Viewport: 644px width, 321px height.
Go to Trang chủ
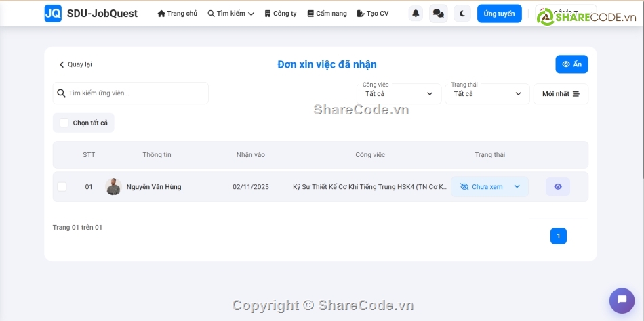[x=178, y=14]
